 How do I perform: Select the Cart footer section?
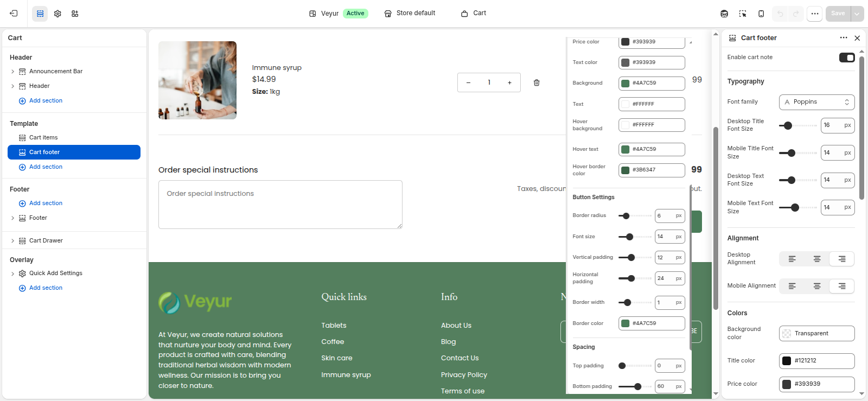click(x=74, y=152)
